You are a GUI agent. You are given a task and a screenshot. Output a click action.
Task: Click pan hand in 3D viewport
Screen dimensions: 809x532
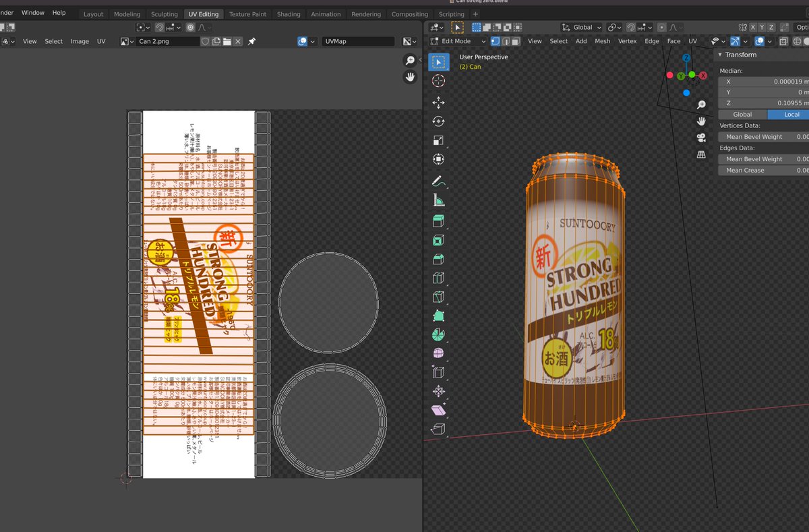(x=701, y=121)
